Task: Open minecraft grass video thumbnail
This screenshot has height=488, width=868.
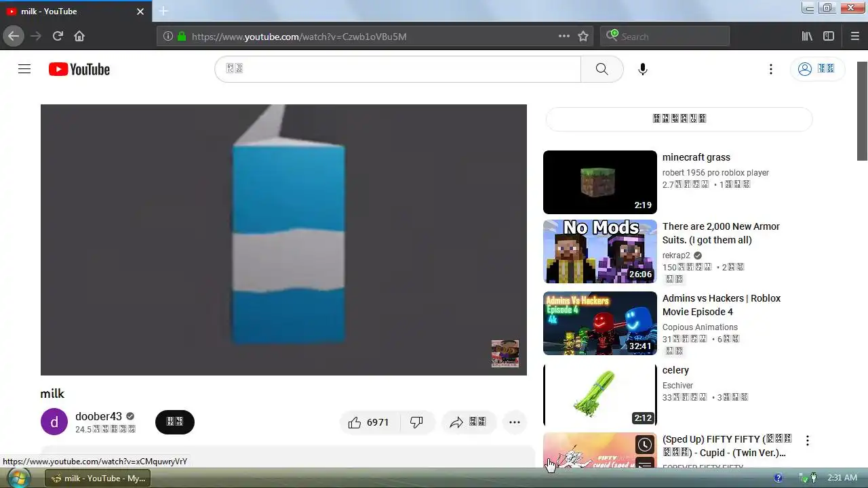Action: [600, 182]
